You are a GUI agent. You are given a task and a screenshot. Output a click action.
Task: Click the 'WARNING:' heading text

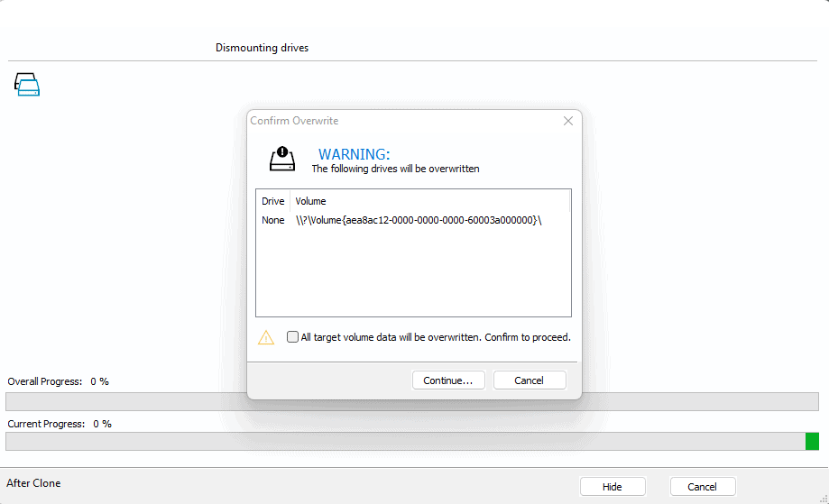tap(354, 154)
